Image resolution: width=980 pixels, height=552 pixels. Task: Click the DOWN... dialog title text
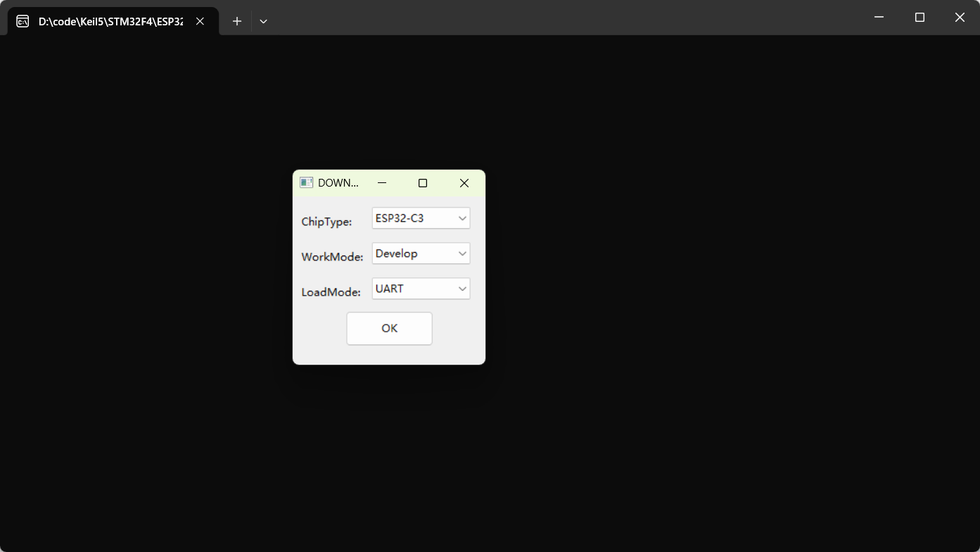tap(338, 183)
